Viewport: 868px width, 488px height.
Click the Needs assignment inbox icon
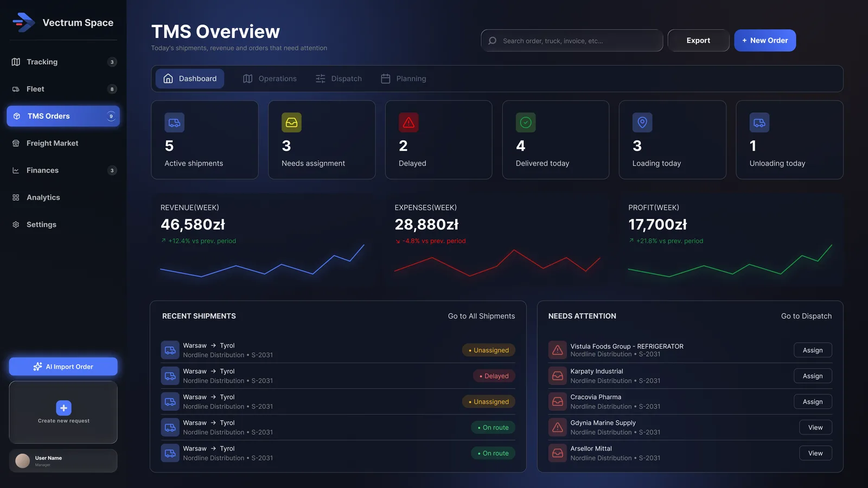click(291, 123)
